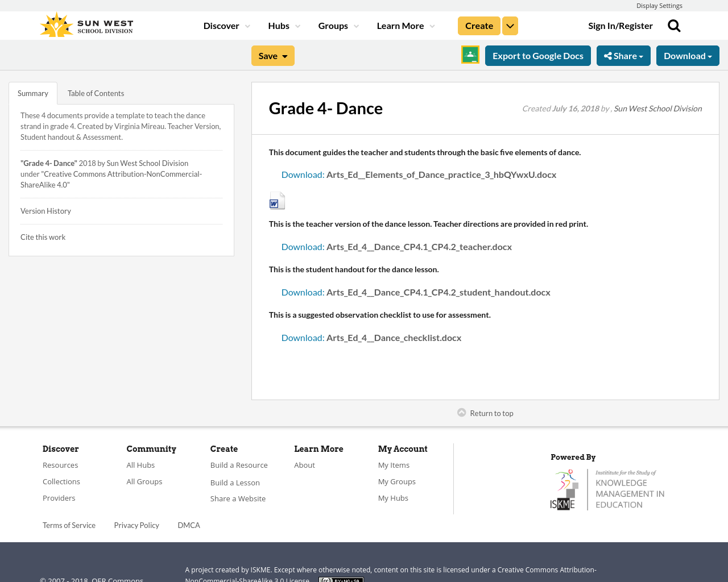Open the Download dropdown
Viewport: 728px width, 582px height.
click(687, 55)
